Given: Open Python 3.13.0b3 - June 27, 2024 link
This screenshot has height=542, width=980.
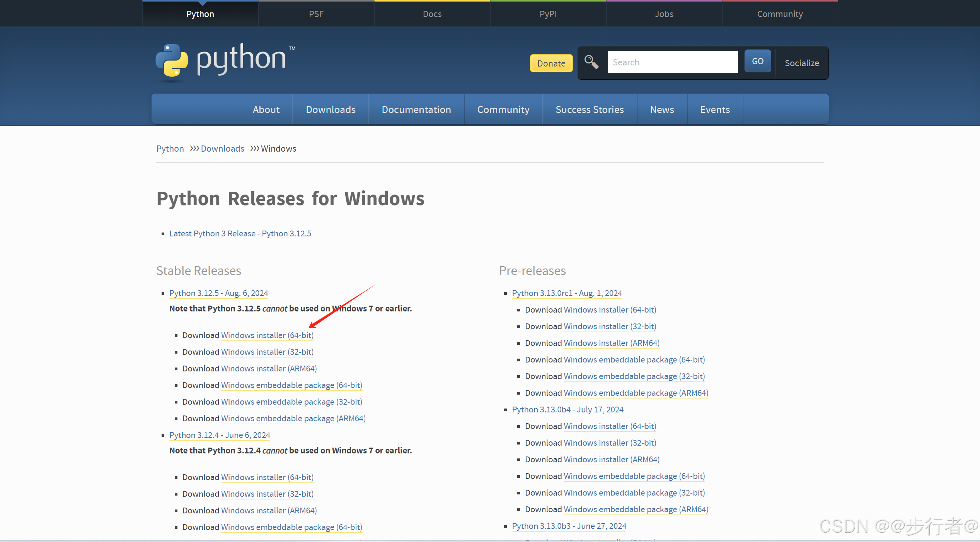Looking at the screenshot, I should [569, 526].
